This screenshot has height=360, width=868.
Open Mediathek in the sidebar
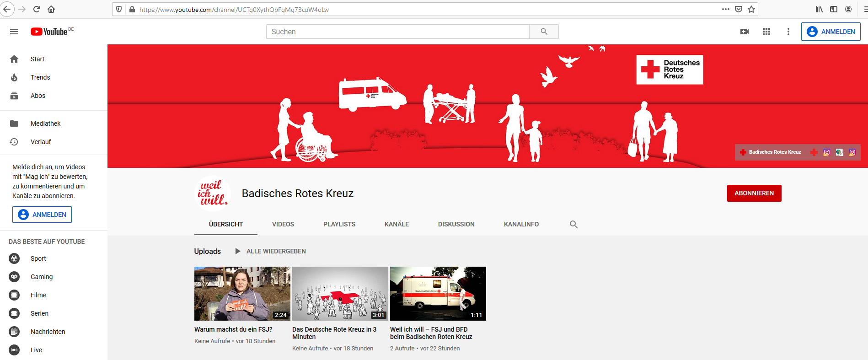coord(54,124)
